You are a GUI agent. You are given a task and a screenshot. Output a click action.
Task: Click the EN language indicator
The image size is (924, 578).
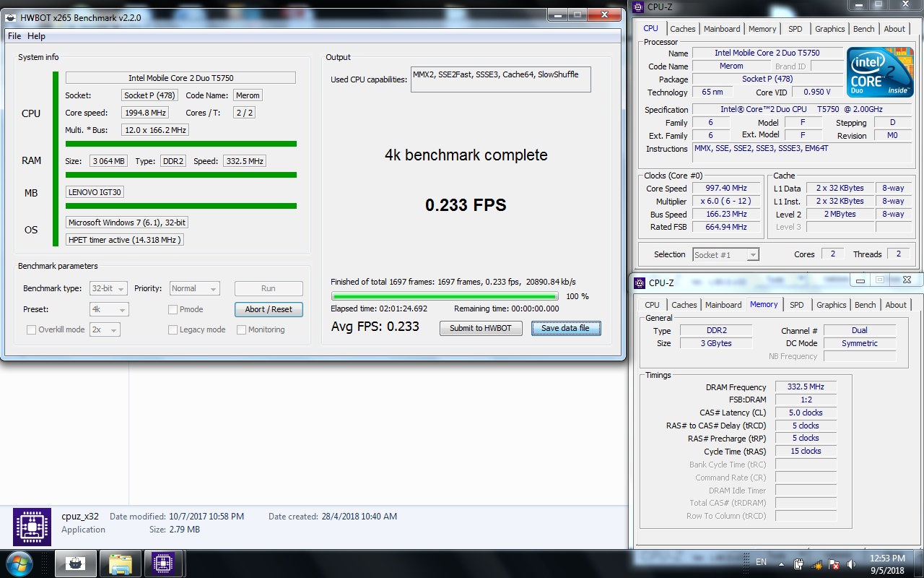click(761, 562)
